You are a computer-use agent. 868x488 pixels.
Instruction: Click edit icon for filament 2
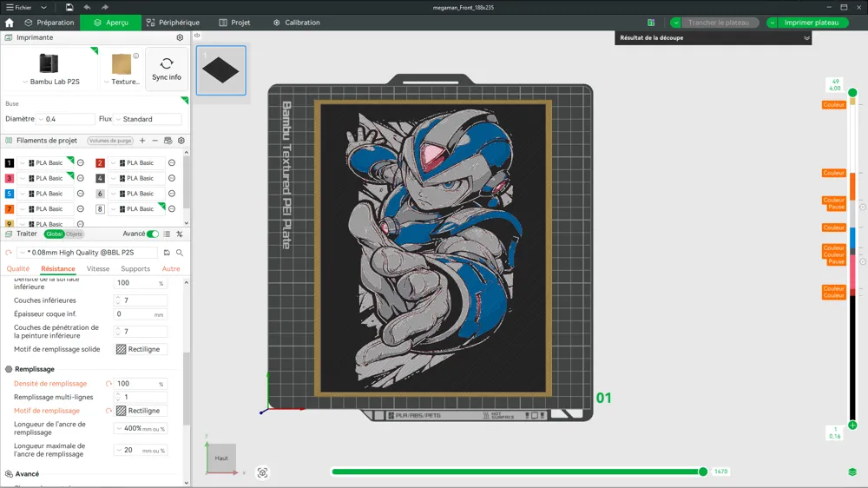pyautogui.click(x=172, y=163)
